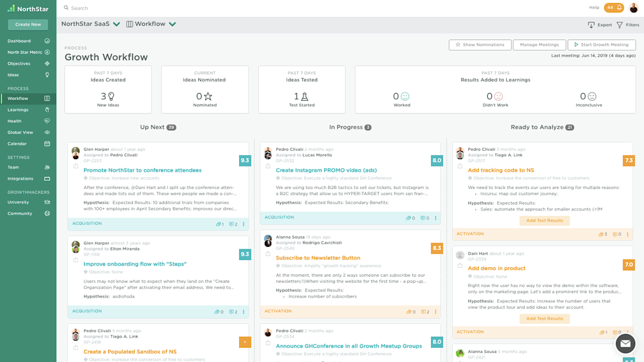Expand the NorthStar SaaS project dropdown
Screen dimensions: 644x362
click(117, 24)
